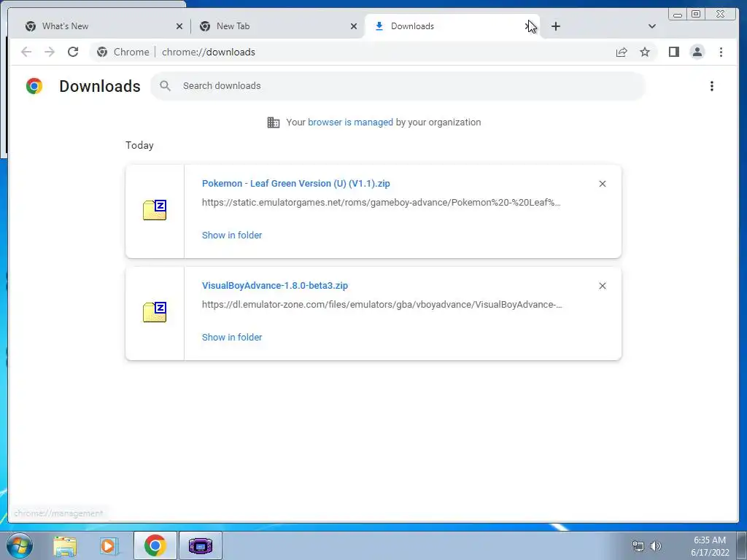
Task: Click the network tray icon
Action: tap(638, 546)
